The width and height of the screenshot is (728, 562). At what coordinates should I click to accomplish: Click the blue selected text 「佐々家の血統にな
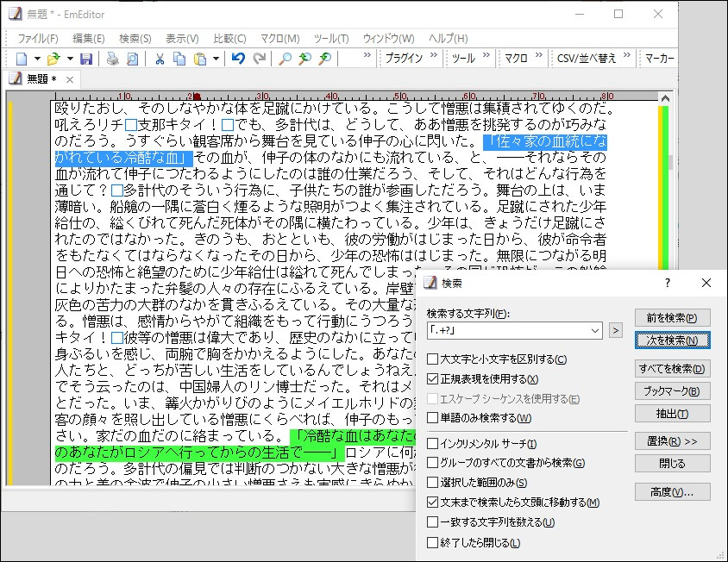(x=545, y=141)
